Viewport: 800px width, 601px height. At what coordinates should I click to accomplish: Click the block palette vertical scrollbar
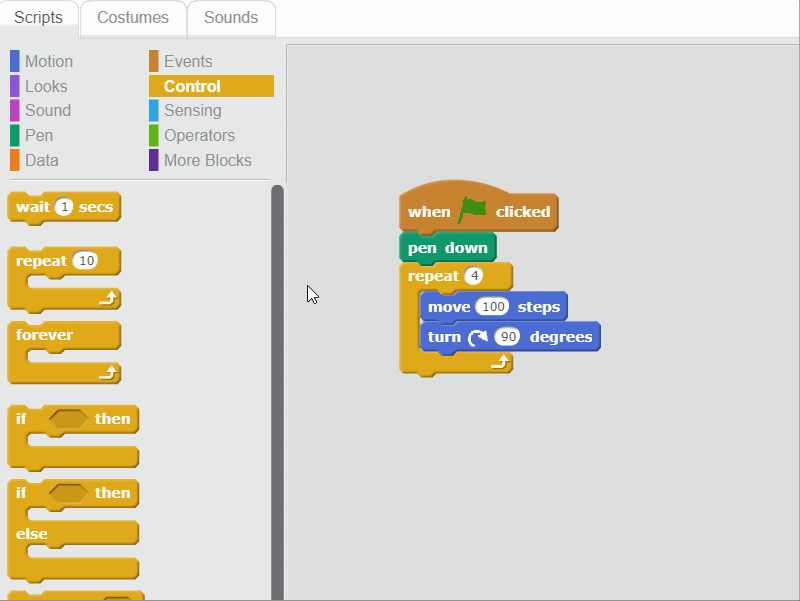pos(278,392)
